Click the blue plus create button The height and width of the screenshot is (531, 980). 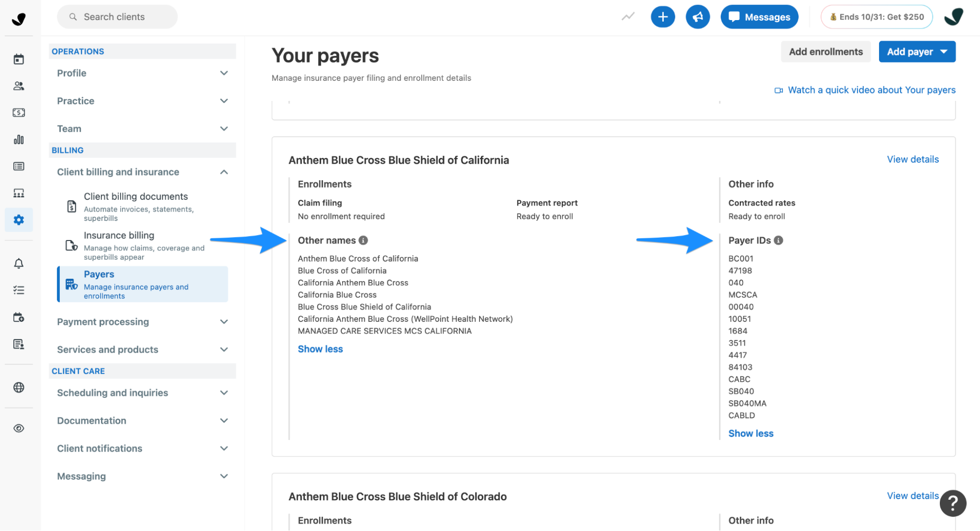pos(662,17)
